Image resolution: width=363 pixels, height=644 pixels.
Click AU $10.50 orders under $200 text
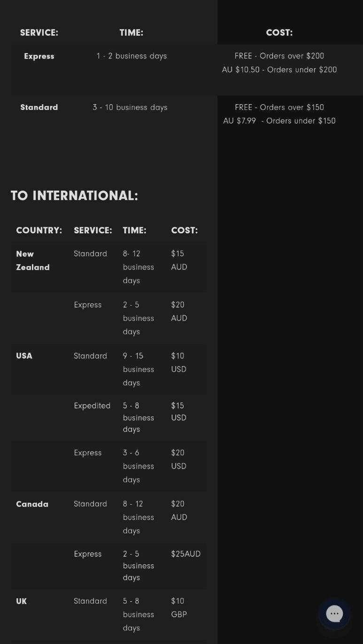279,70
